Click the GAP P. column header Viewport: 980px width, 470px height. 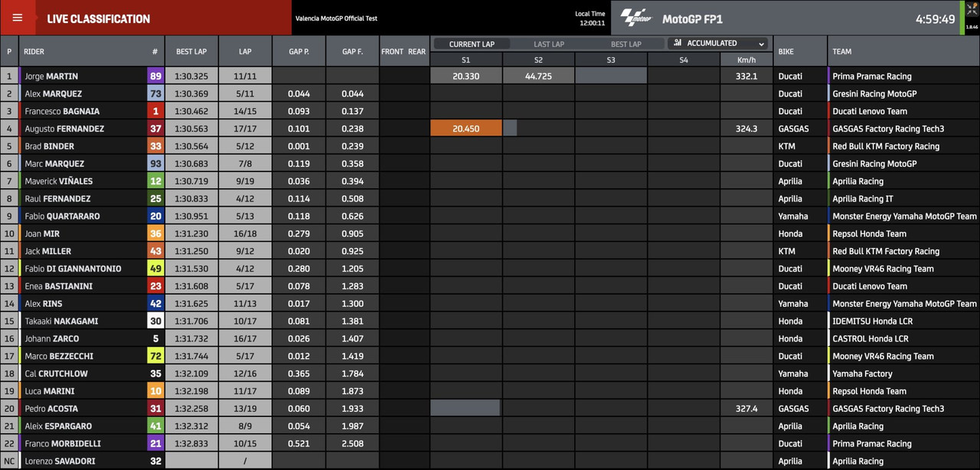pos(299,51)
